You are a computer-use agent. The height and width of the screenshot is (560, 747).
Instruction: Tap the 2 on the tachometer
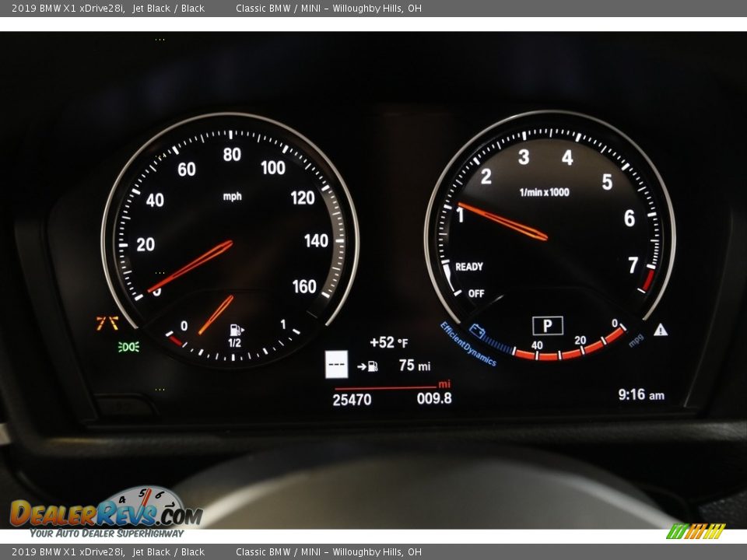486,177
